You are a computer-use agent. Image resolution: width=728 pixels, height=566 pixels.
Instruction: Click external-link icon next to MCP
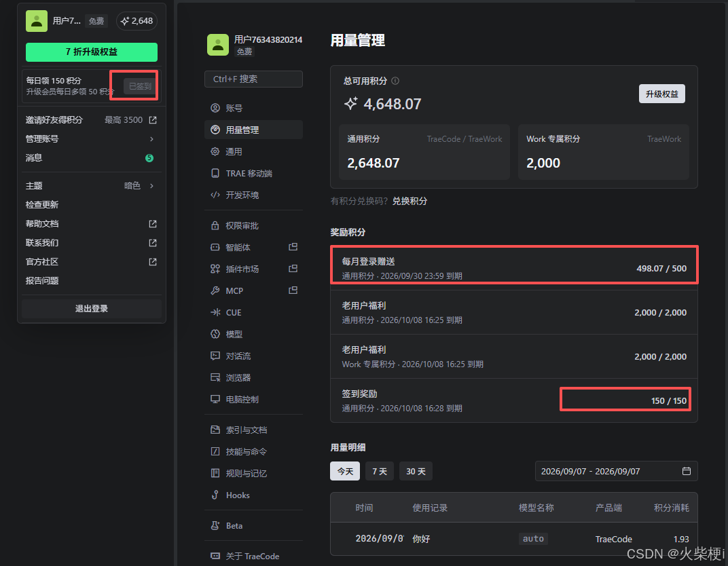(x=293, y=290)
